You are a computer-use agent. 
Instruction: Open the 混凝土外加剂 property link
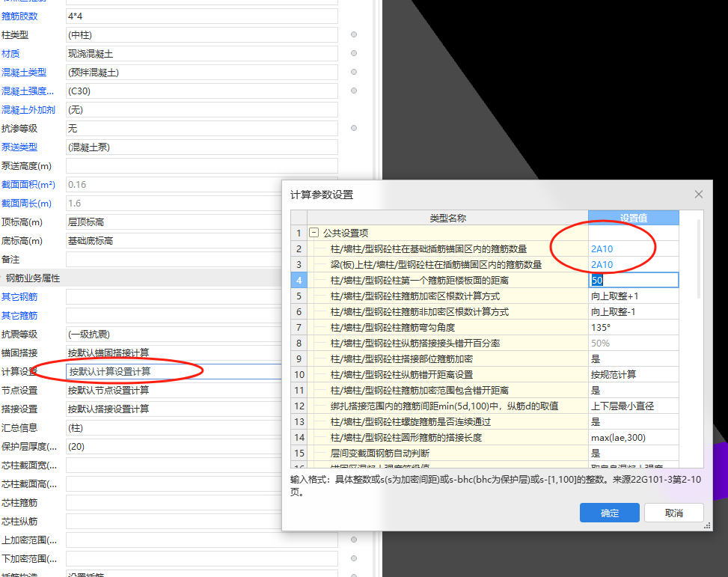28,110
